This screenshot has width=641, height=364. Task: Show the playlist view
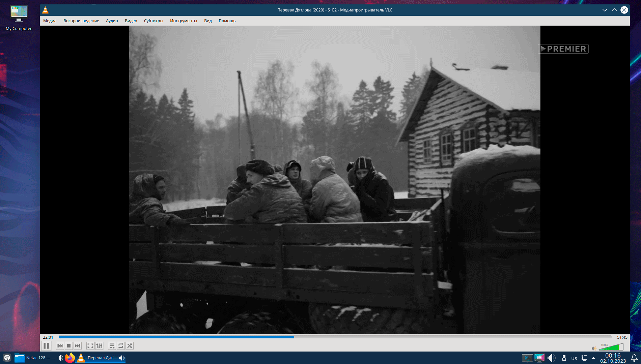(112, 346)
